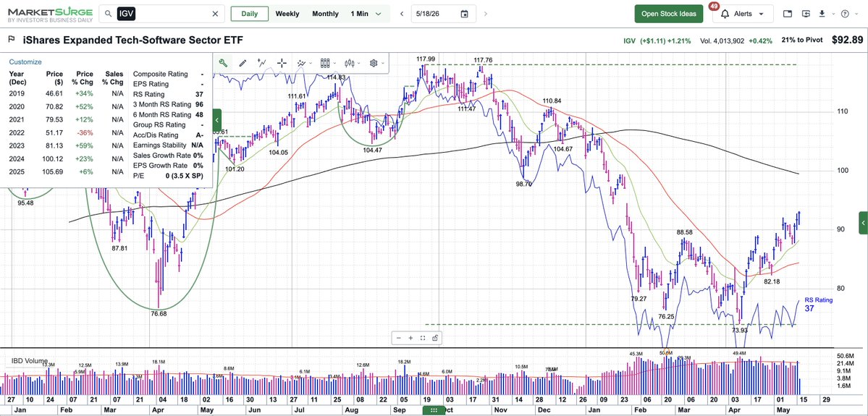Toggle the chart lock icon

coord(435,338)
